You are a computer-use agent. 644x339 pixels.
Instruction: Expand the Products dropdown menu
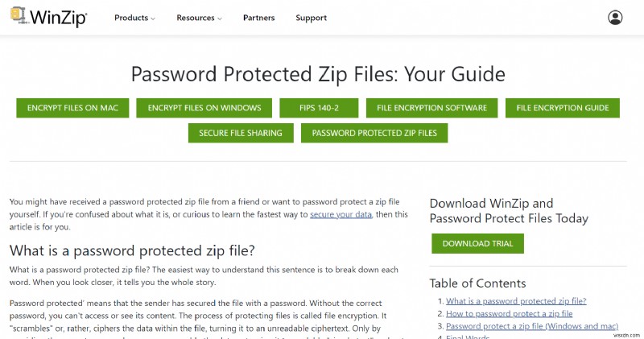[134, 18]
